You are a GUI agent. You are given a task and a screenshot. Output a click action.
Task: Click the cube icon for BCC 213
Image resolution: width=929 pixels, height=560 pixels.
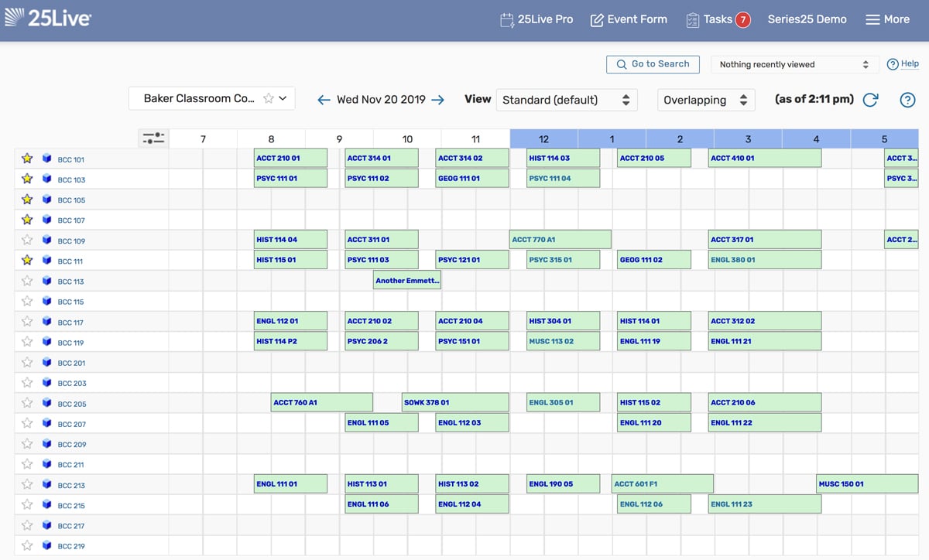point(46,485)
